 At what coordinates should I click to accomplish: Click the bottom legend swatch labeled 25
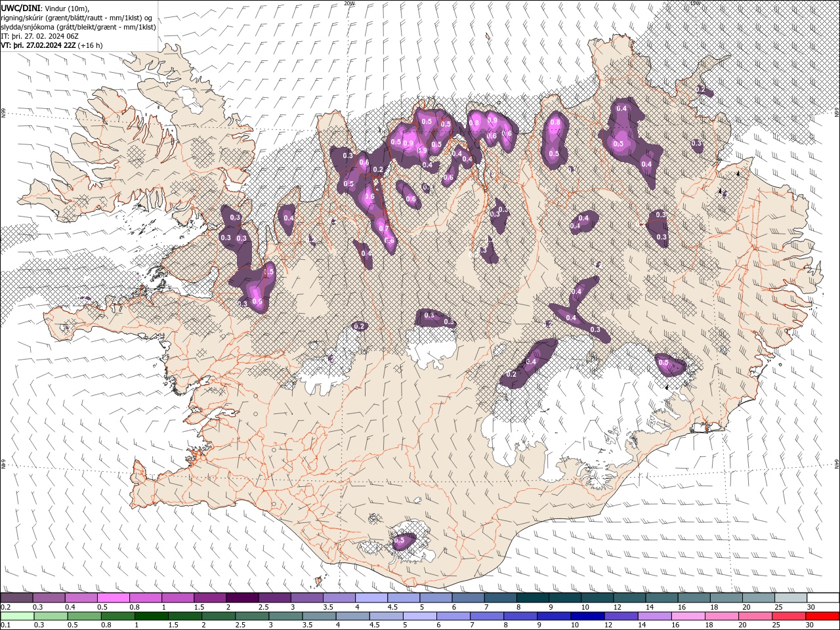coord(788,616)
